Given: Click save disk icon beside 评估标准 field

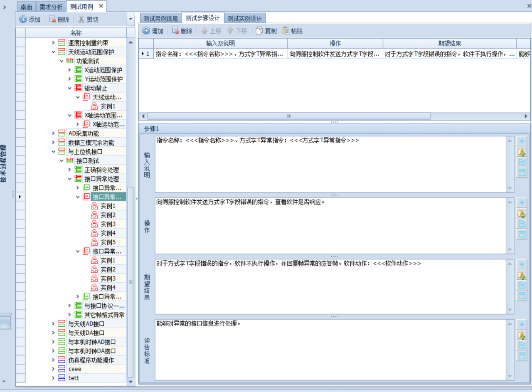Looking at the screenshot, I should click(x=522, y=356).
